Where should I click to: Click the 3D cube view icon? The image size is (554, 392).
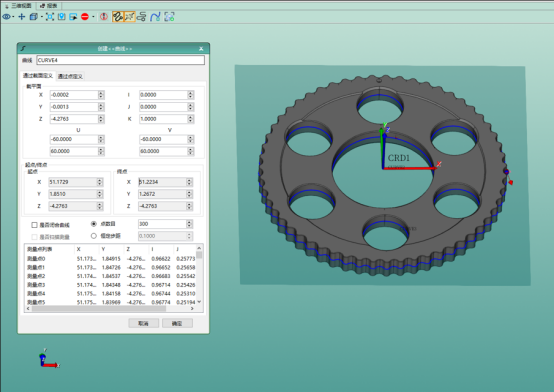[34, 17]
